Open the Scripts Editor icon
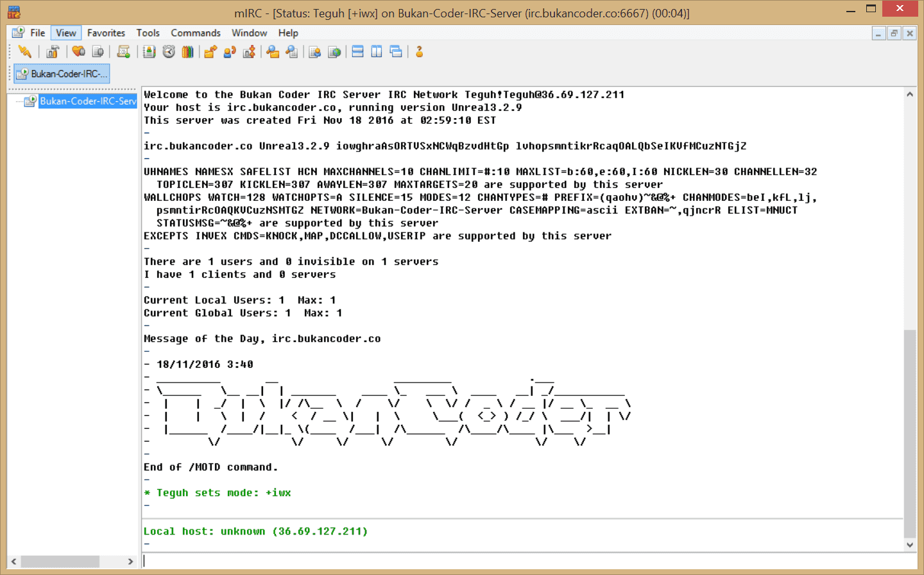924x575 pixels. [123, 52]
